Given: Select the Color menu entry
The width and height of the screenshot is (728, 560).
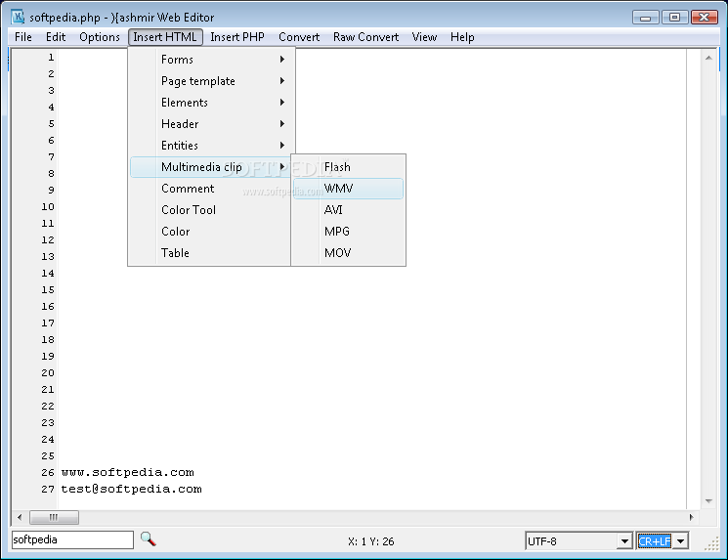Looking at the screenshot, I should (x=210, y=232).
